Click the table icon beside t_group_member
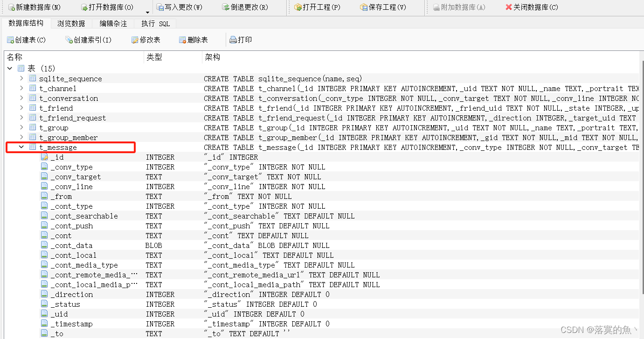This screenshot has height=339, width=644. click(x=33, y=137)
